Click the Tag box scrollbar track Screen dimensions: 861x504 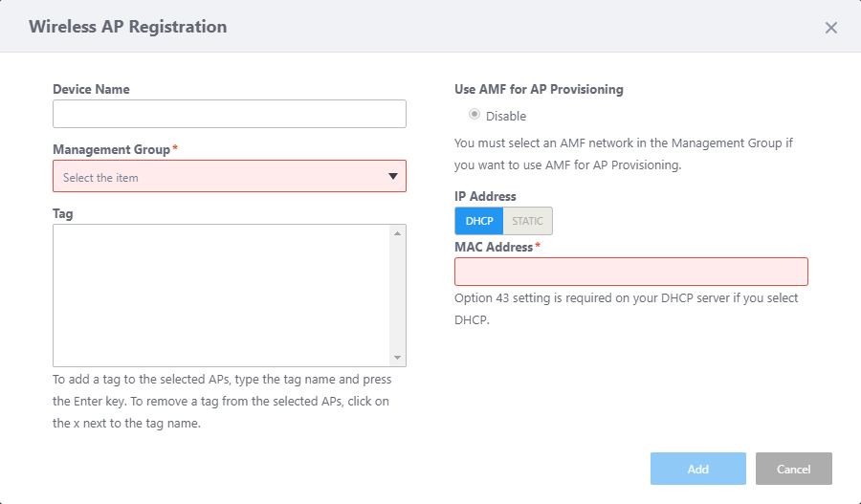(399, 295)
